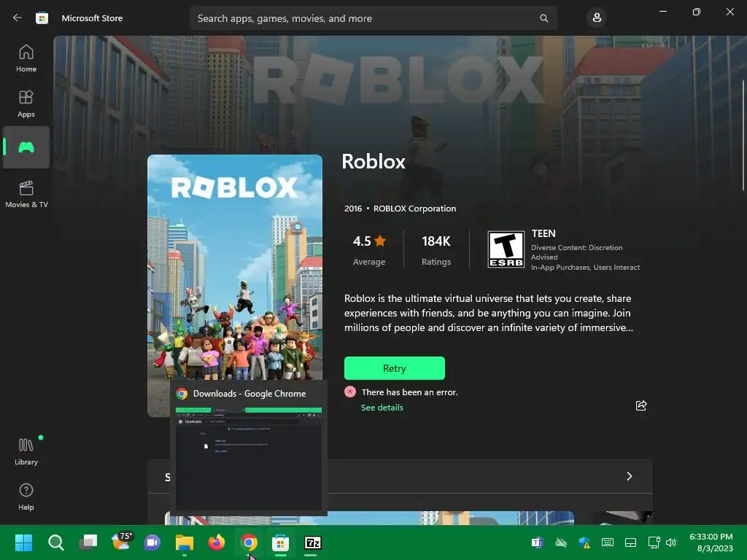The image size is (747, 560).
Task: Open Home in the sidebar
Action: click(x=26, y=58)
